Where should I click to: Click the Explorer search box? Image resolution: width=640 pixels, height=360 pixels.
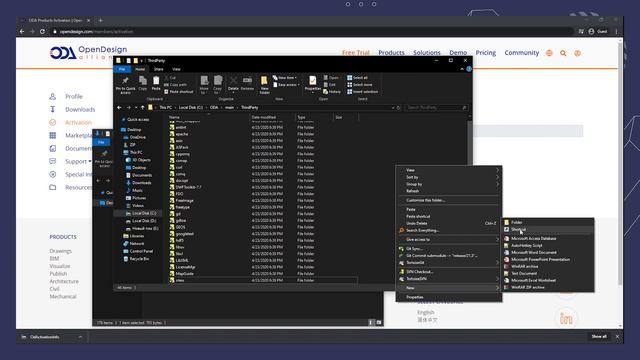436,107
